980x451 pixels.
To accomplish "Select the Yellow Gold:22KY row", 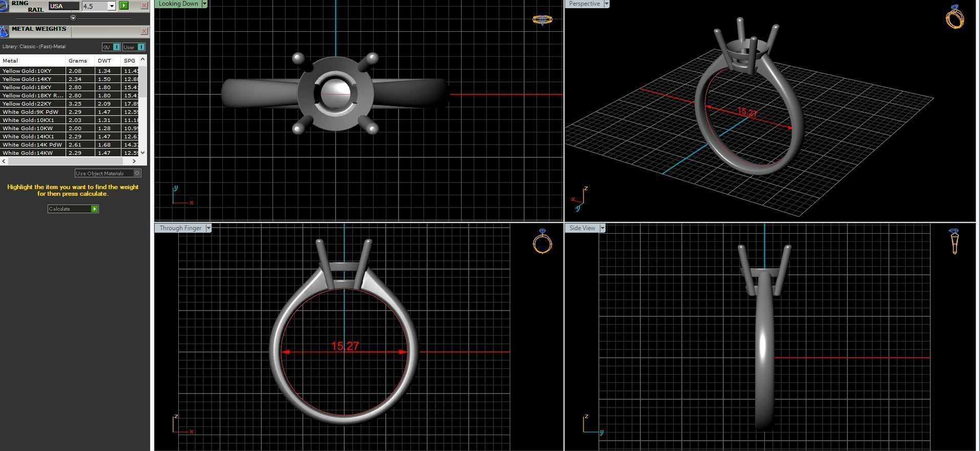I will (x=70, y=104).
